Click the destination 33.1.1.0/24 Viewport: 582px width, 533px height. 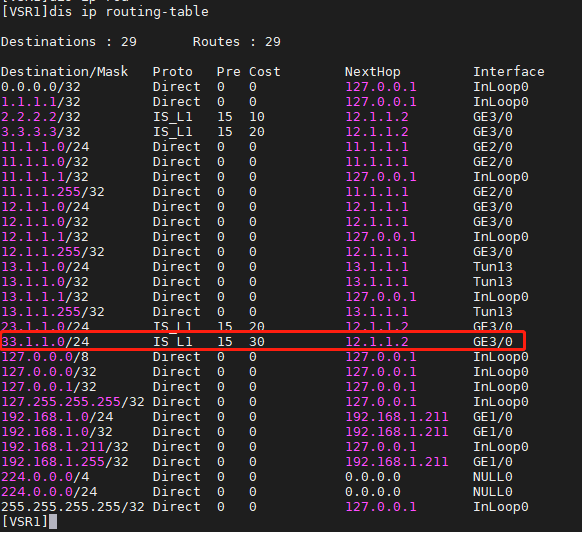(x=45, y=342)
